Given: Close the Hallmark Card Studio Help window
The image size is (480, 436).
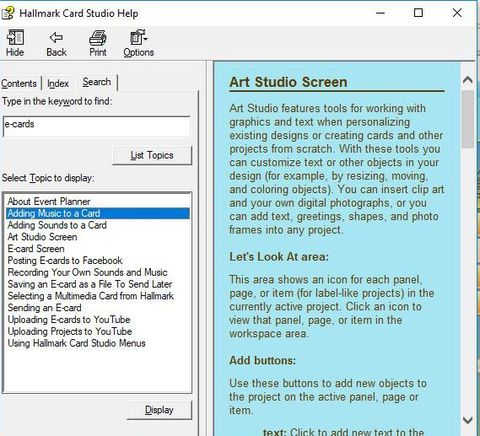Looking at the screenshot, I should point(457,13).
